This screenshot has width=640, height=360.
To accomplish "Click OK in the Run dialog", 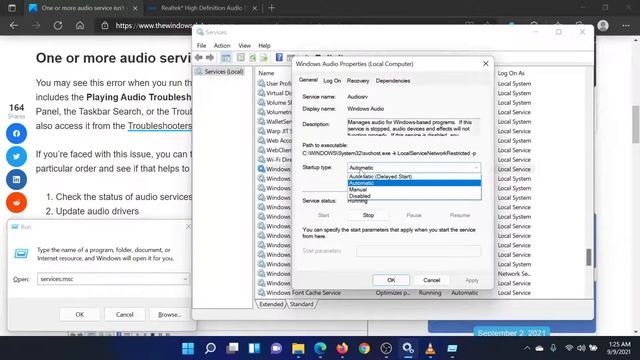I will pos(80,315).
